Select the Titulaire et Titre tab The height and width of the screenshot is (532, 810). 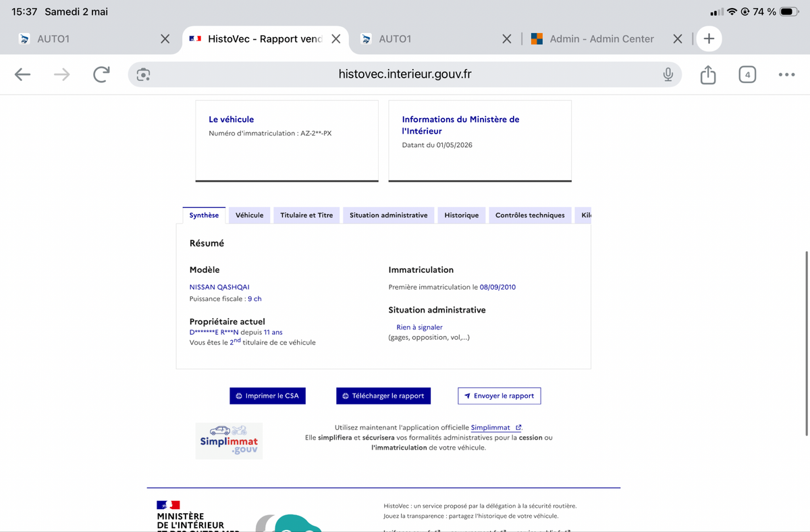pyautogui.click(x=306, y=215)
